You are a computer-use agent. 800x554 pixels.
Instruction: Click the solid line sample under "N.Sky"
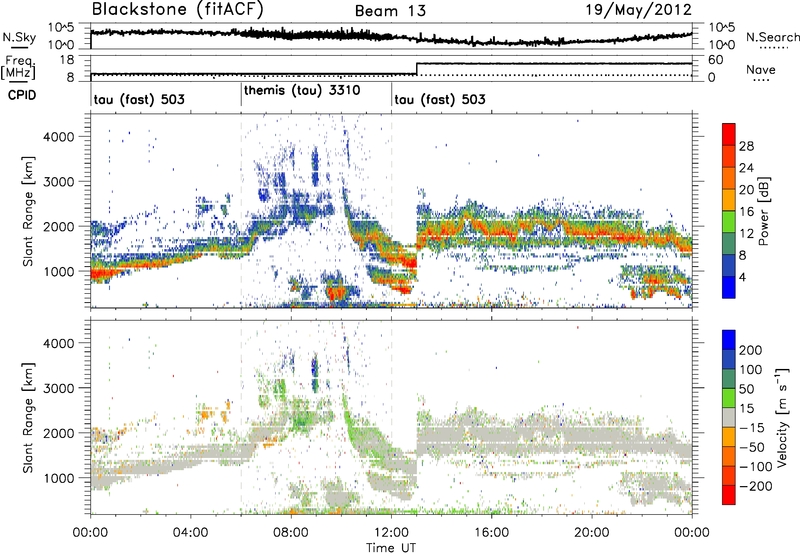(x=19, y=47)
